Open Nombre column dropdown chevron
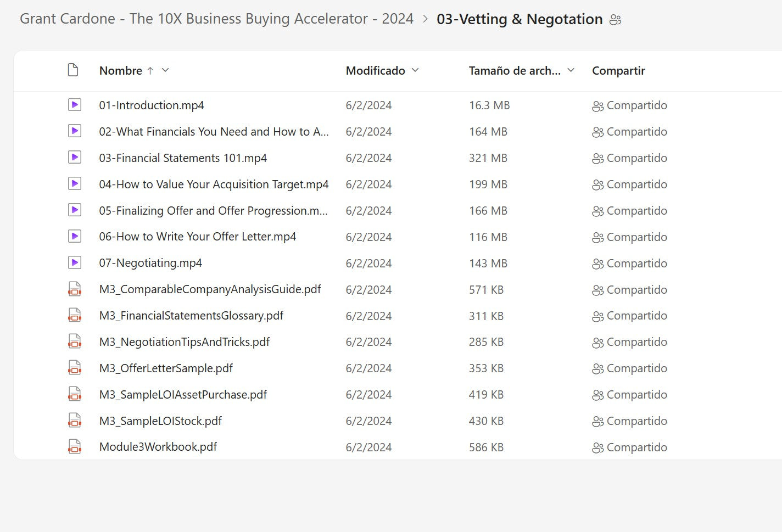 [165, 70]
